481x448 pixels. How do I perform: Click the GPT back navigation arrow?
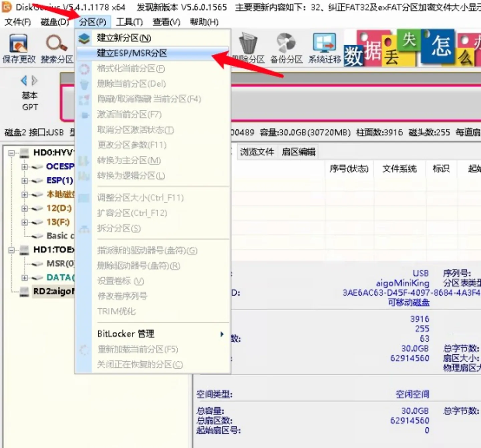click(23, 80)
